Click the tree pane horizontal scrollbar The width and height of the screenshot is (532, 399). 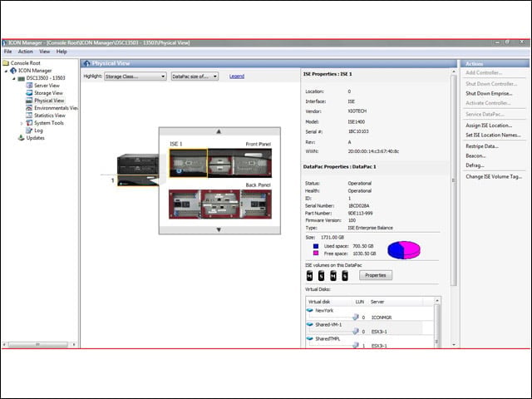point(38,345)
